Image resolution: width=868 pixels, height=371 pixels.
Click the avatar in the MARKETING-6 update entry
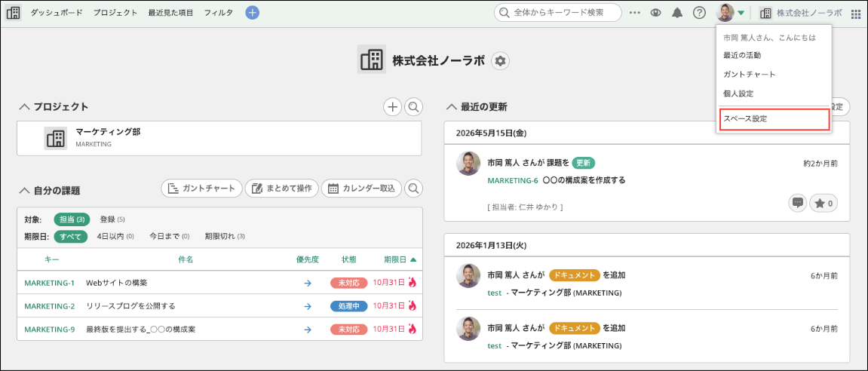(468, 164)
